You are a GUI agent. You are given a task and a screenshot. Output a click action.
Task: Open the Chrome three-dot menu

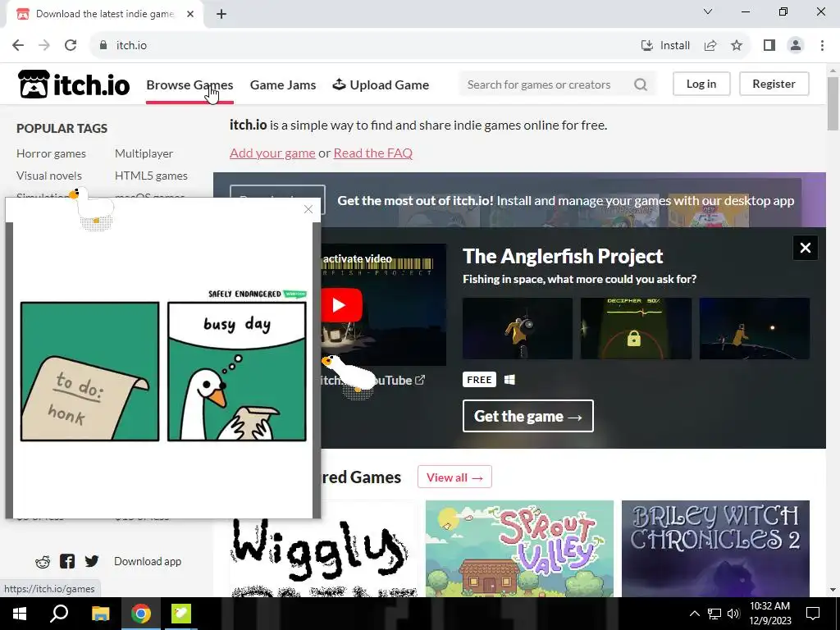pyautogui.click(x=822, y=45)
